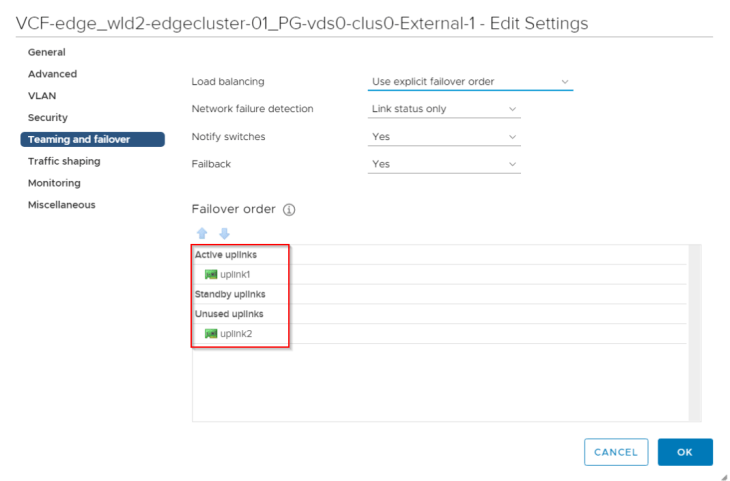
Task: Click the dialog resize grip corner
Action: (x=724, y=476)
